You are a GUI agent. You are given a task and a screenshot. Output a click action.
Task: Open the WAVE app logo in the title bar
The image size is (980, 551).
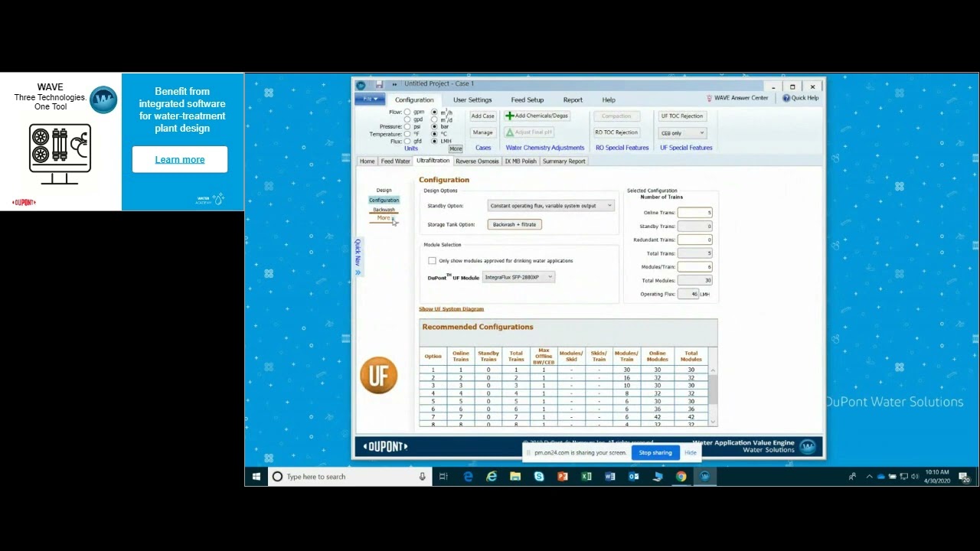pos(361,84)
